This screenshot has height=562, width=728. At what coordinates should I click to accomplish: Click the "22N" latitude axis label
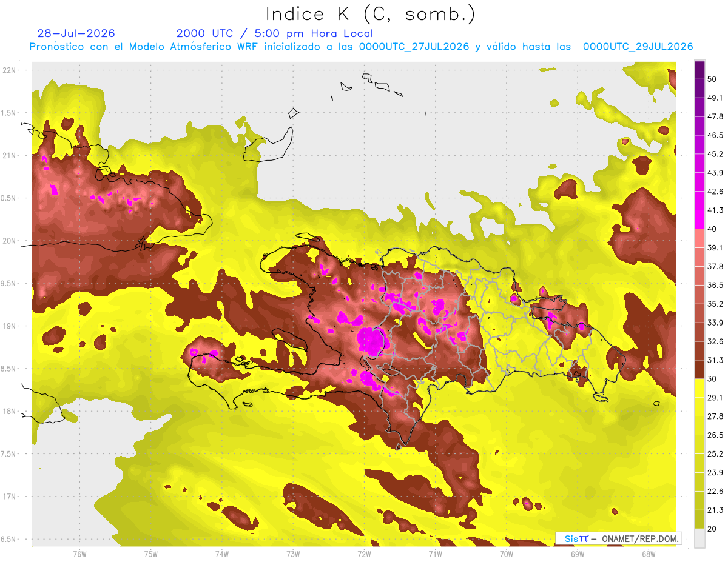10,70
